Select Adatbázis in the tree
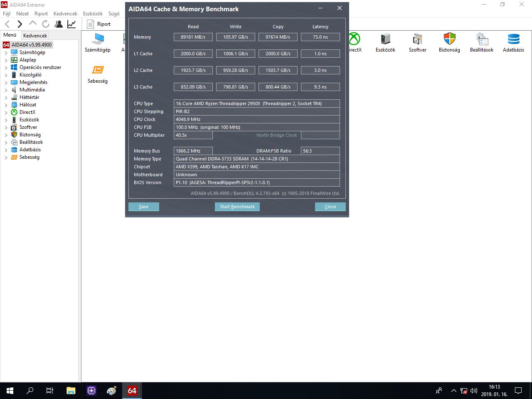 click(30, 150)
